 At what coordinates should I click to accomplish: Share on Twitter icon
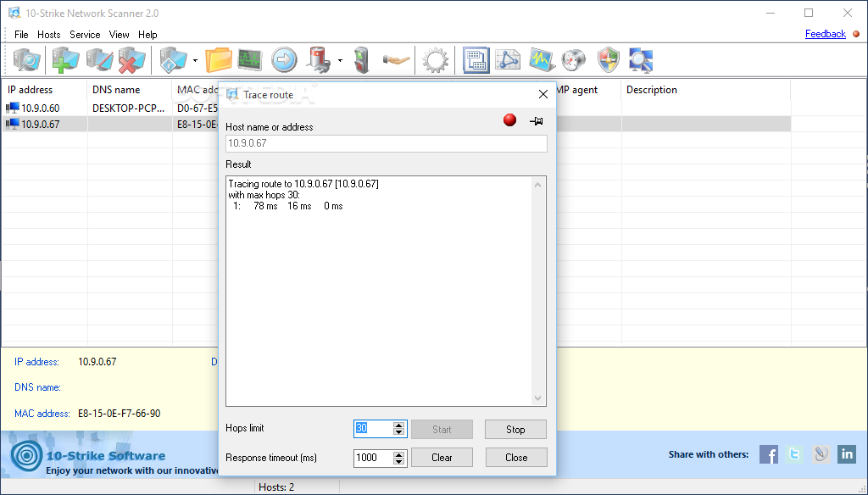[x=794, y=454]
